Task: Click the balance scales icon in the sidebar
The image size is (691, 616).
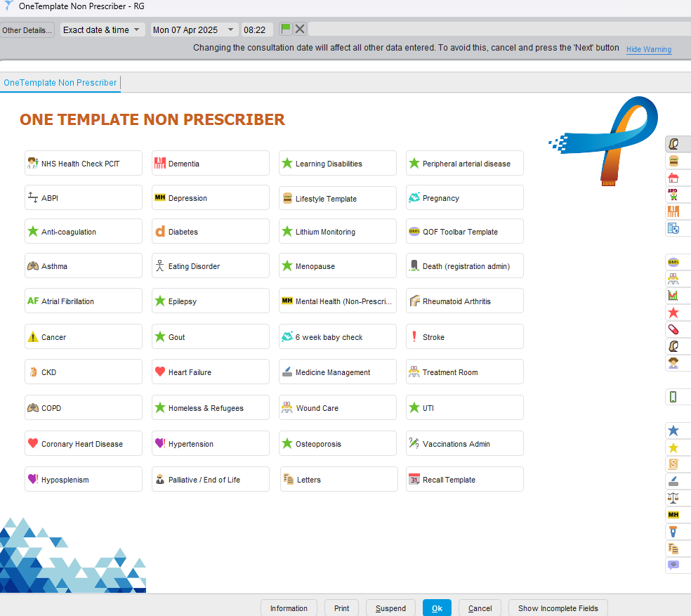Action: pos(673,498)
